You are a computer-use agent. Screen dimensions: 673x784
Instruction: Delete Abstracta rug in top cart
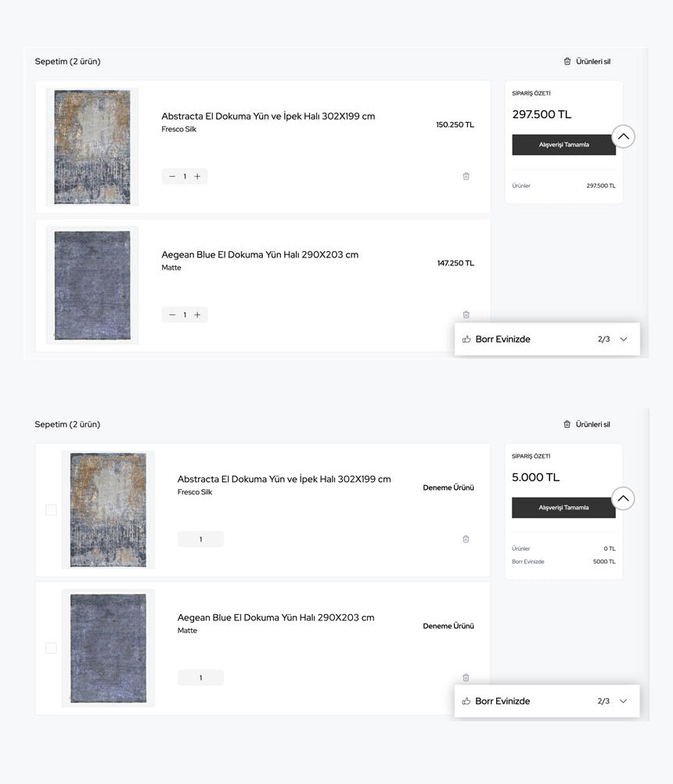(x=466, y=176)
